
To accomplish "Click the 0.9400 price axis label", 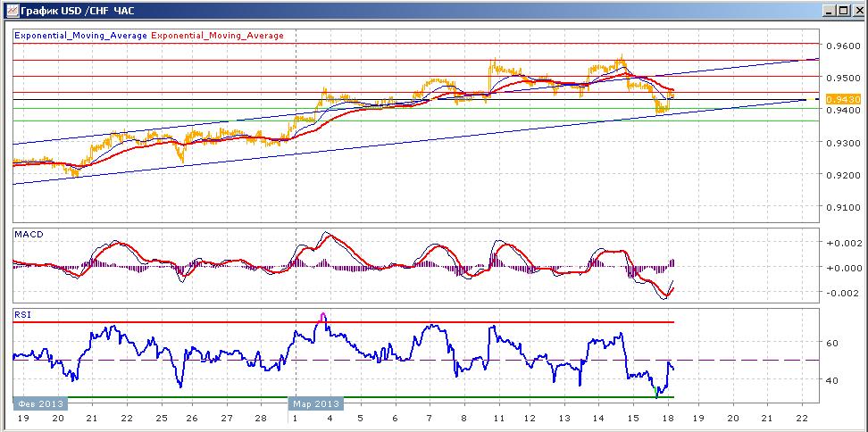I will pyautogui.click(x=841, y=111).
